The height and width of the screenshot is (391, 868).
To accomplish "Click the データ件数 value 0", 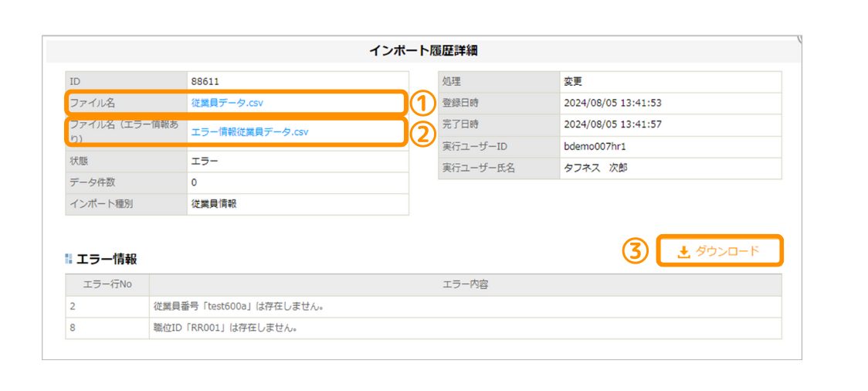I will click(x=194, y=183).
